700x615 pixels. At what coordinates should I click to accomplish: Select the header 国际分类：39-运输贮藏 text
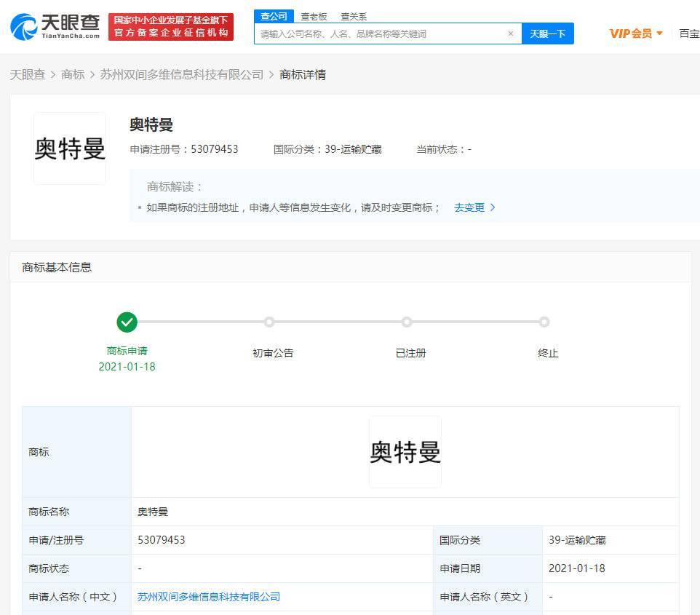(327, 149)
